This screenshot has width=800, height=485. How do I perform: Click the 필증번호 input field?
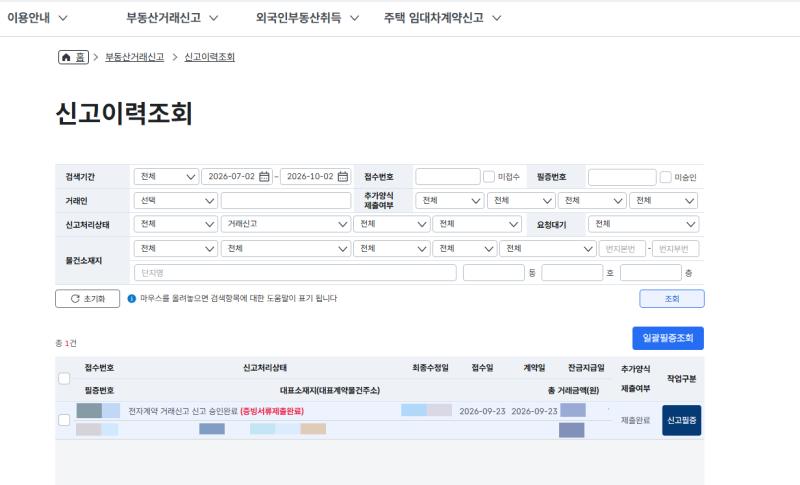(622, 177)
